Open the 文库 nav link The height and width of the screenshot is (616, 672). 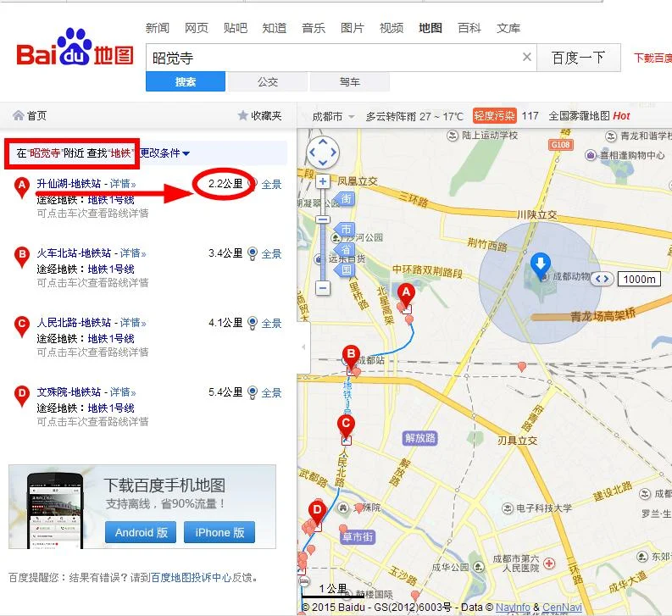tap(508, 28)
